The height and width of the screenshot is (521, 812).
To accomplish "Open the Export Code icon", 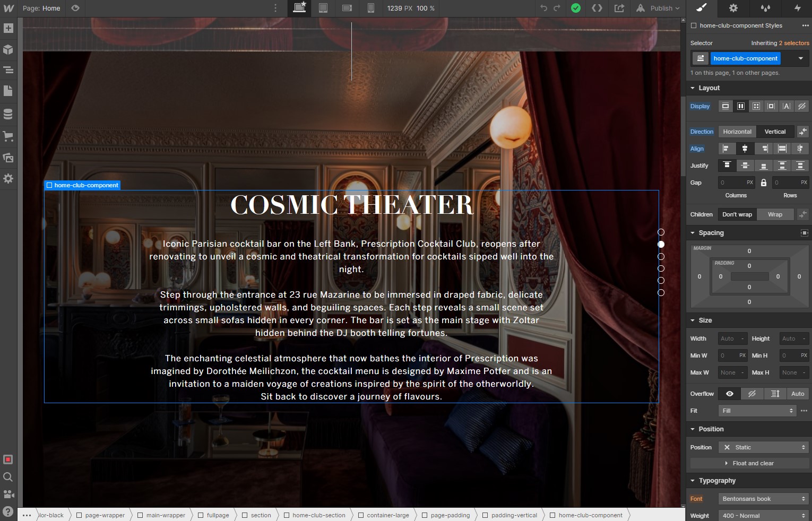I will tap(597, 8).
